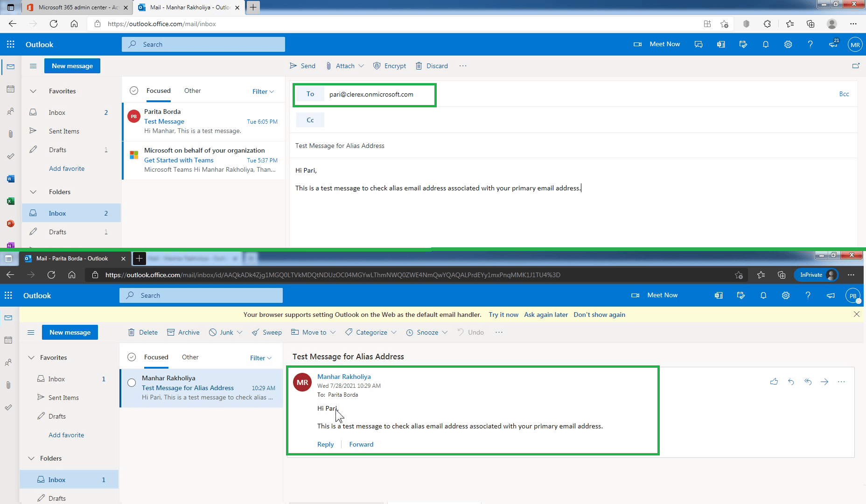Expand the Junk options chevron
Viewport: 866px width, 504px height.
(x=239, y=332)
